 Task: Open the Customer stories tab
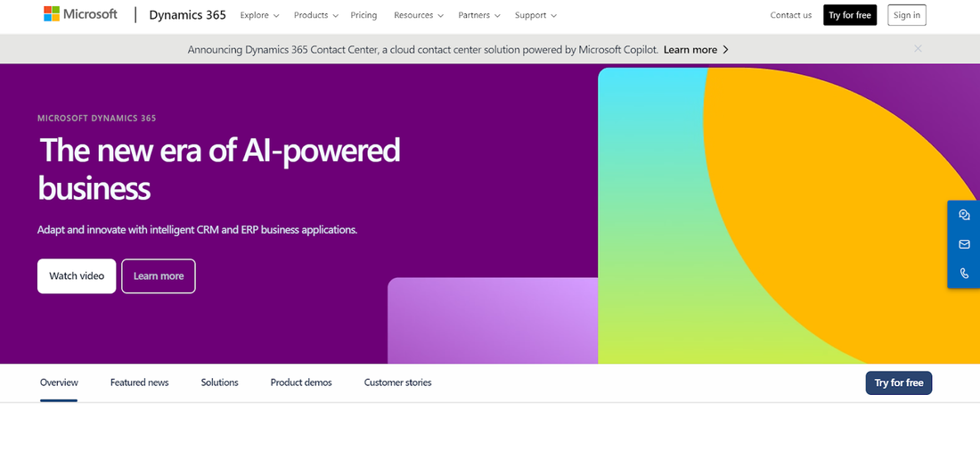(x=397, y=382)
